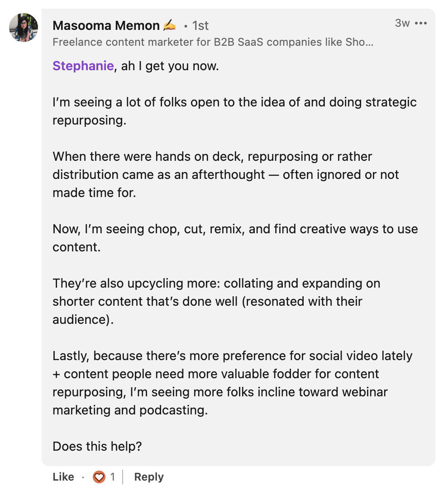Click the Masooma Memon author name
This screenshot has height=491, width=448.
106,26
